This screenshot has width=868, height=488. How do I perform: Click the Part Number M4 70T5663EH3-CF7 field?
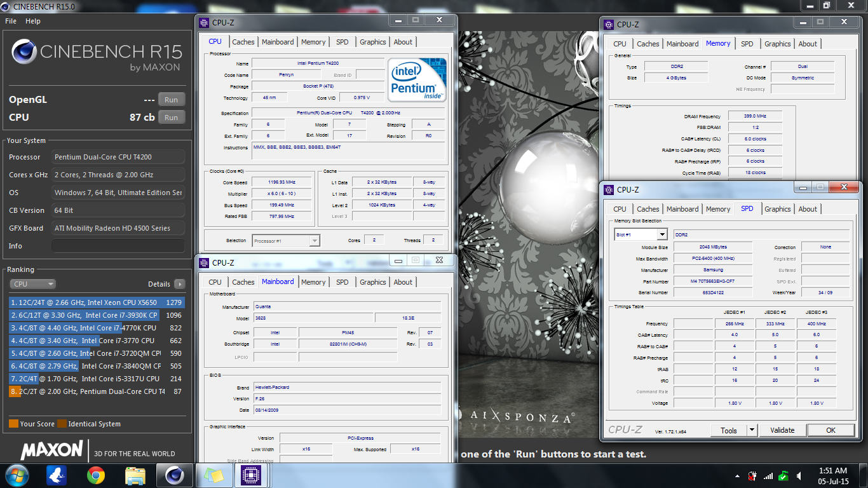point(712,281)
